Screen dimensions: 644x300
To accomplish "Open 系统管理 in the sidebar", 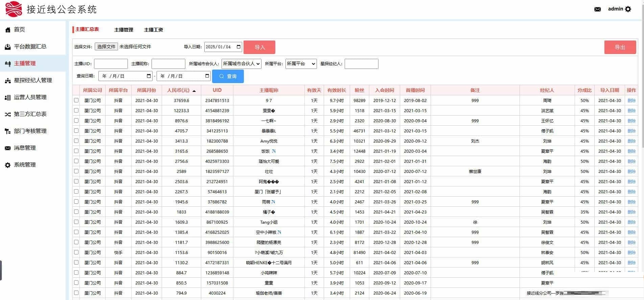I will pos(25,165).
